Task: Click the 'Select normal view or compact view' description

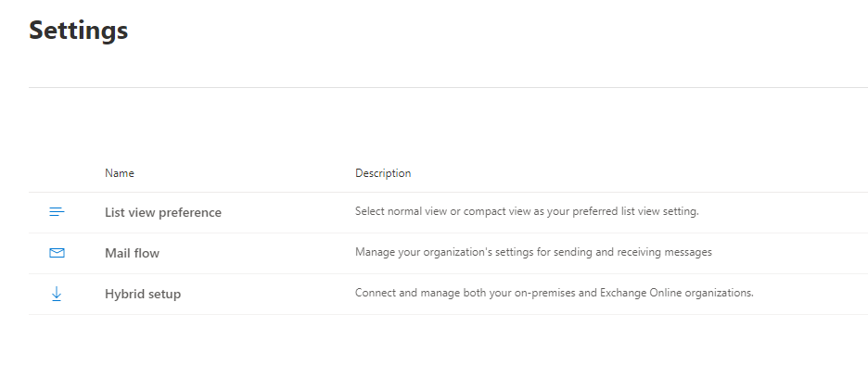Action: (x=527, y=211)
